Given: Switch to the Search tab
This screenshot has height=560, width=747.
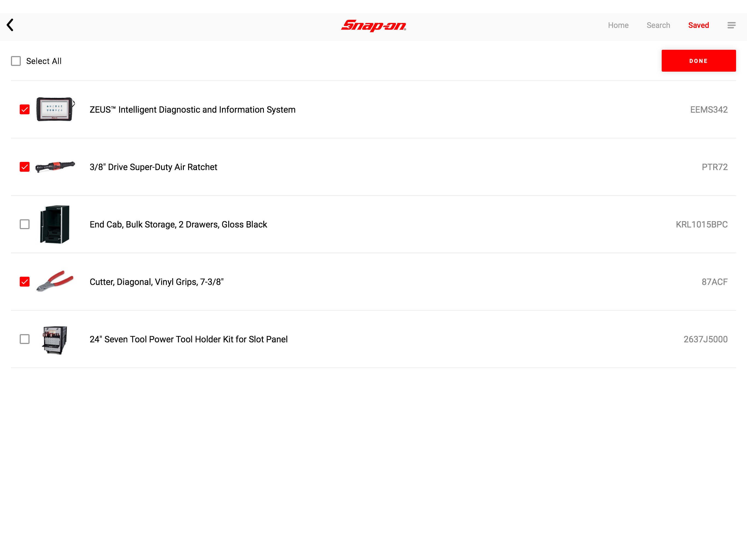Looking at the screenshot, I should tap(658, 25).
